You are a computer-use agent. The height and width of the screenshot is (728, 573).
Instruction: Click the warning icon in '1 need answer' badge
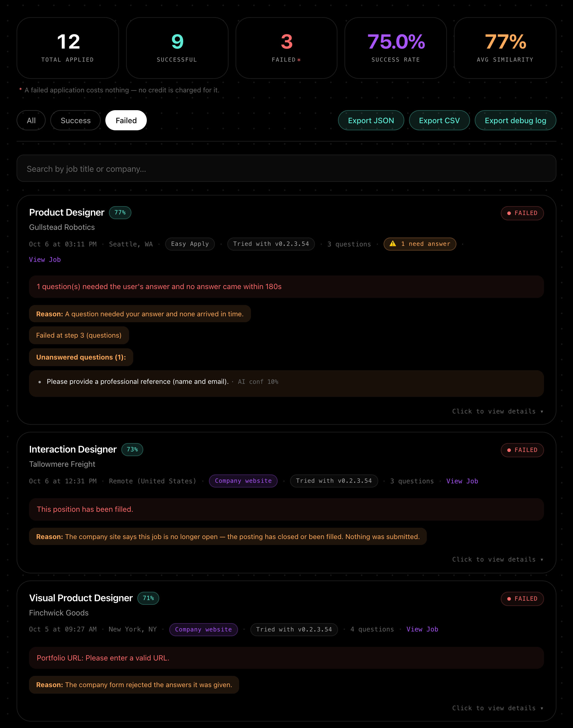coord(392,244)
